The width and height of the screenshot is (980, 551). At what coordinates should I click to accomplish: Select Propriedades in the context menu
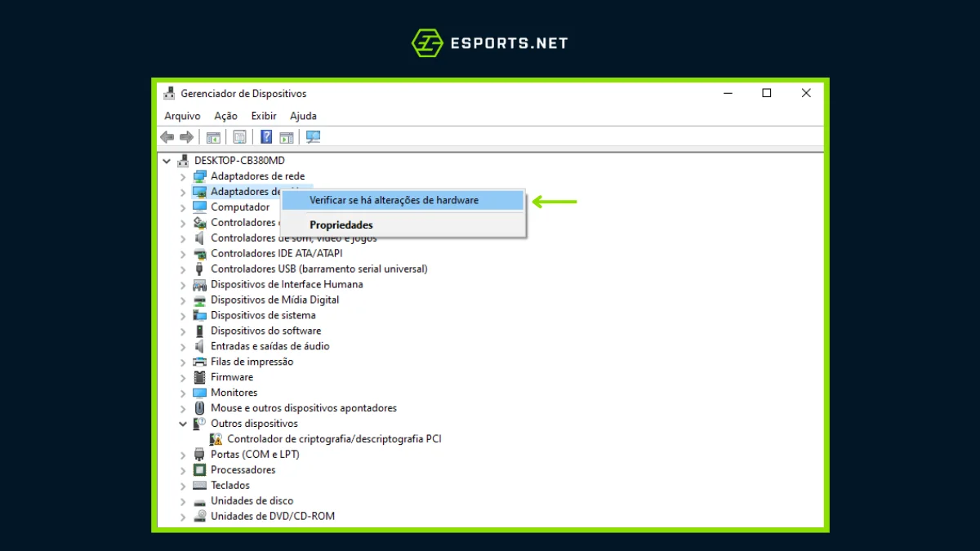point(341,225)
